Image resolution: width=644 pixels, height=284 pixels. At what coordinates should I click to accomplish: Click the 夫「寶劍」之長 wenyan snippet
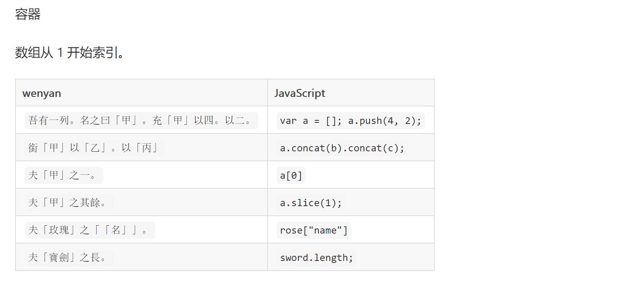click(68, 257)
